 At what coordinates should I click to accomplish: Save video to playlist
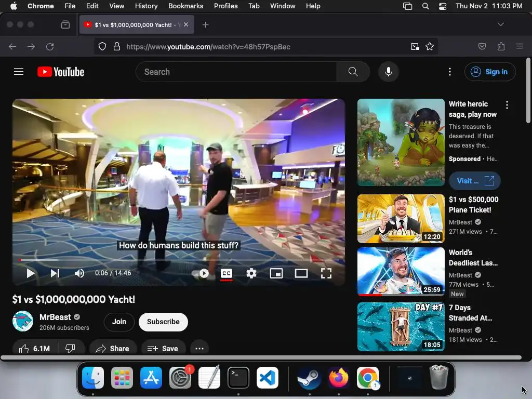click(x=163, y=349)
